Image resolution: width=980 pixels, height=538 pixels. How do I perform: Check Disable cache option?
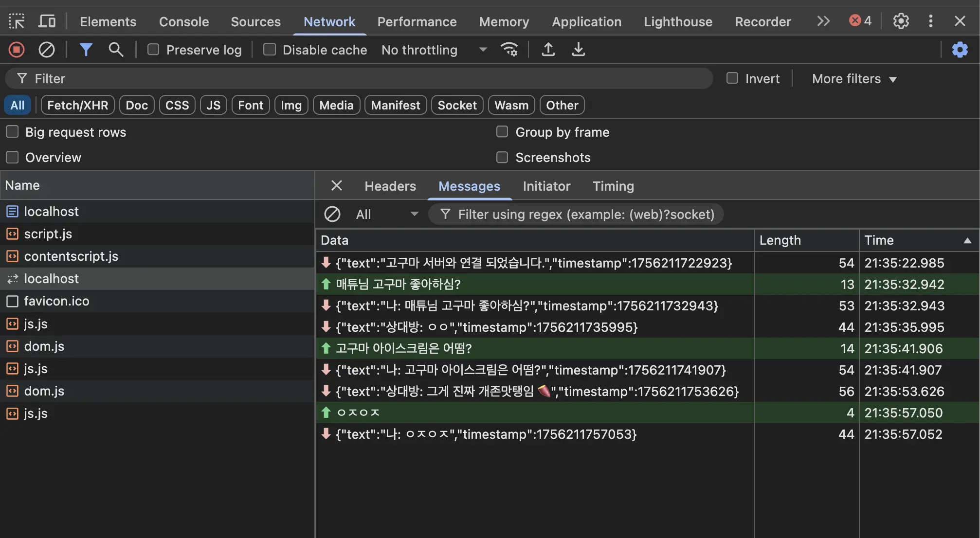click(x=269, y=50)
